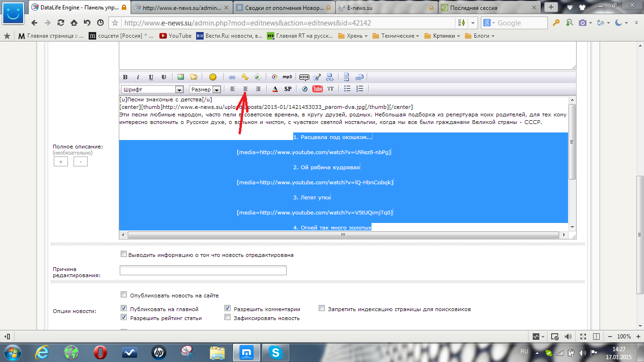Center the selected text
Viewport: 644px width, 362px height.
coord(245,89)
